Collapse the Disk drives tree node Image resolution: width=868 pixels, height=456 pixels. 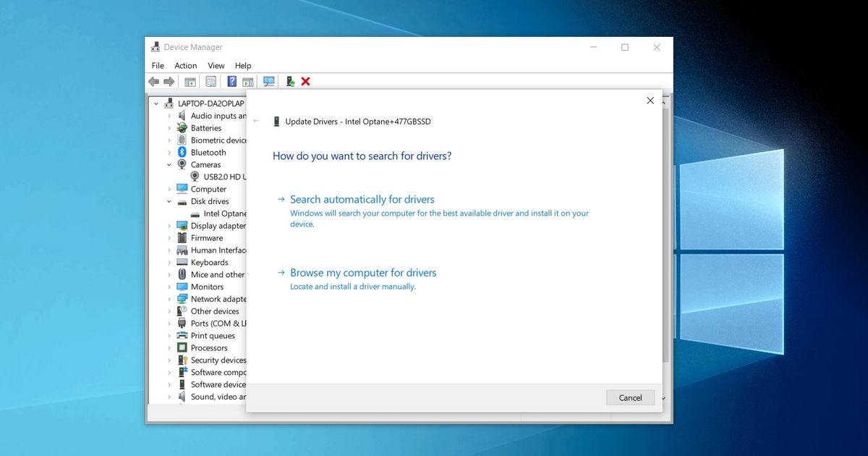click(x=169, y=201)
